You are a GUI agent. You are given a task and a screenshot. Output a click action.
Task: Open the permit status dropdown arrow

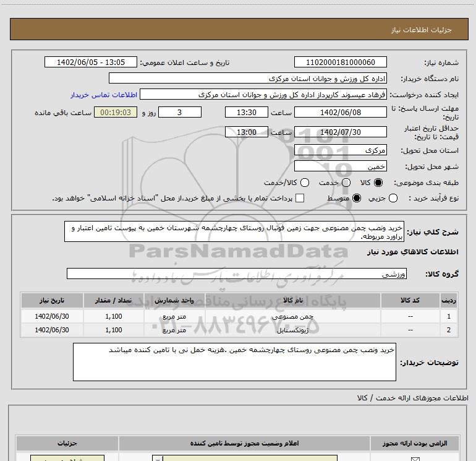(x=158, y=459)
